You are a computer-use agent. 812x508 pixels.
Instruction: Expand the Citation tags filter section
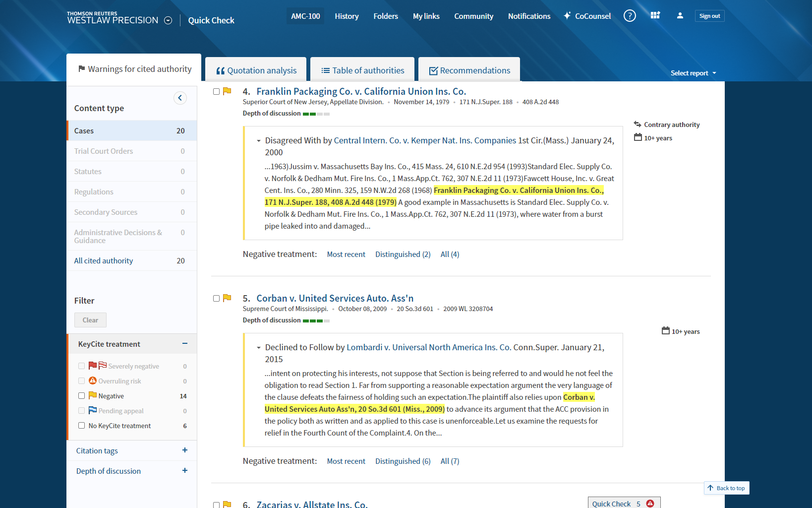point(184,450)
